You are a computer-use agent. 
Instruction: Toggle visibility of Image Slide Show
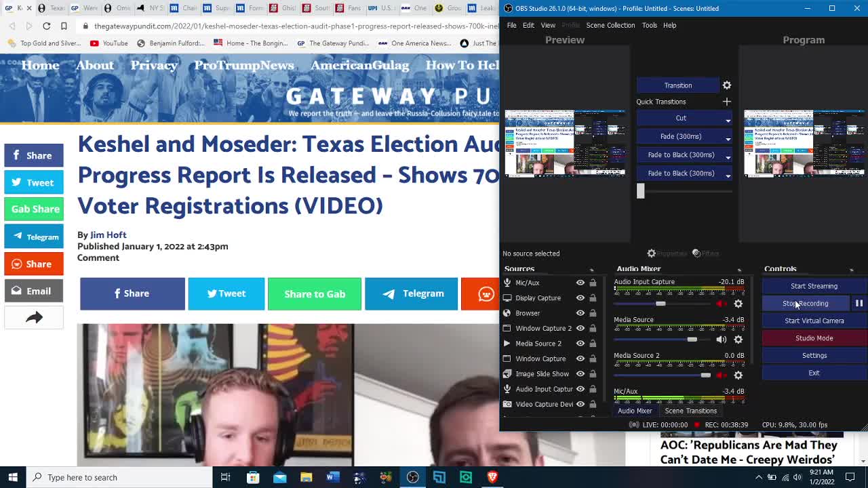580,373
